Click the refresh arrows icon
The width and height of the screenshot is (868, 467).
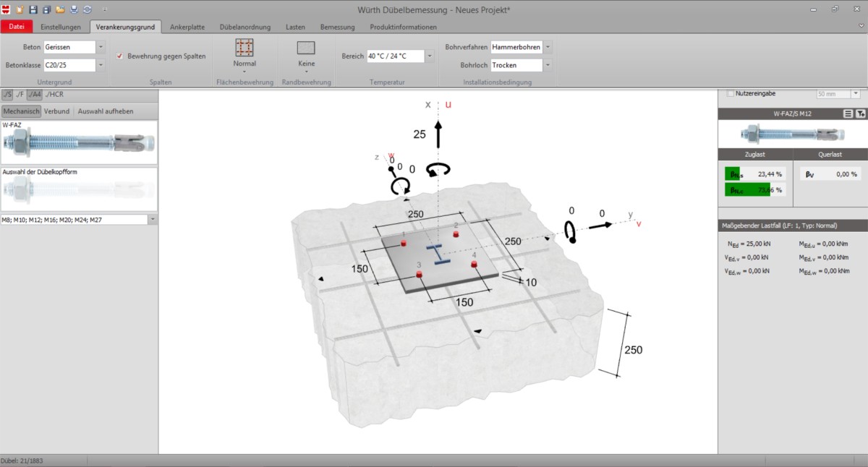(88, 9)
